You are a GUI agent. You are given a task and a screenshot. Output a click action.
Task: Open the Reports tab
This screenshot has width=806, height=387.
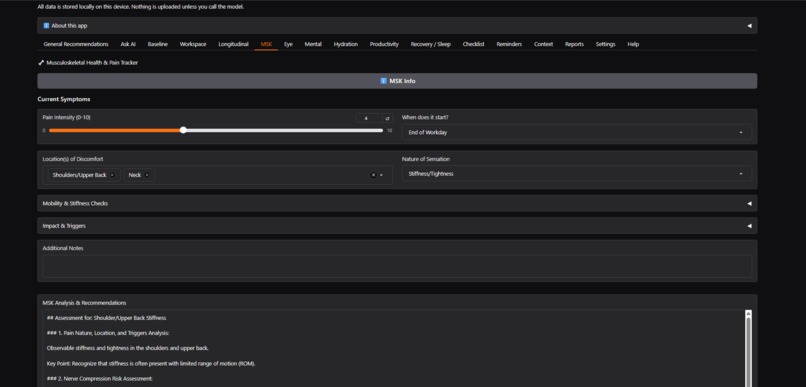[574, 44]
